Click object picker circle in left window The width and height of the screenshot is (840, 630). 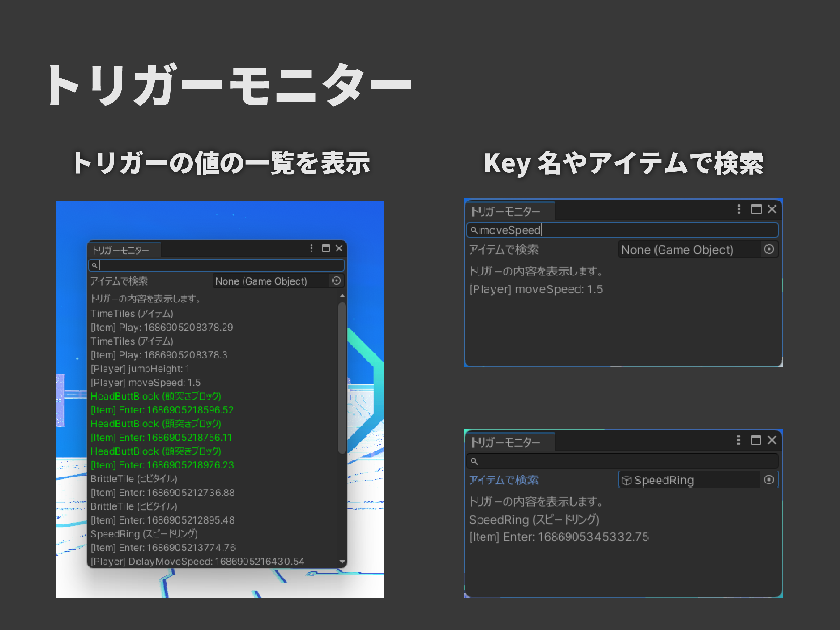(x=336, y=281)
